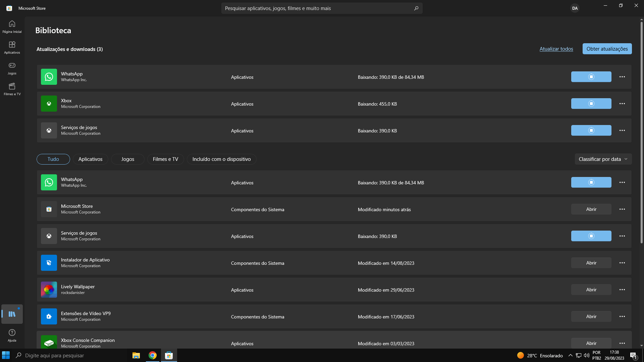Open Xbox Console Companion with Abrir button
The width and height of the screenshot is (644, 362).
point(591,343)
